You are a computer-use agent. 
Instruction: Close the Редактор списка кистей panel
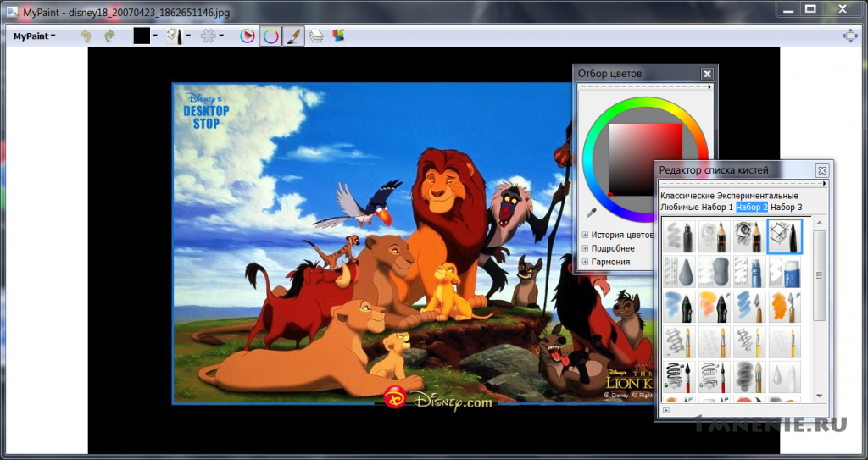click(822, 170)
